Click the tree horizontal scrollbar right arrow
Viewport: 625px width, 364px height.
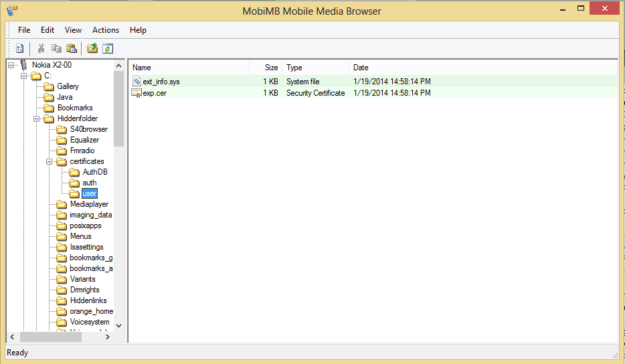[108, 337]
